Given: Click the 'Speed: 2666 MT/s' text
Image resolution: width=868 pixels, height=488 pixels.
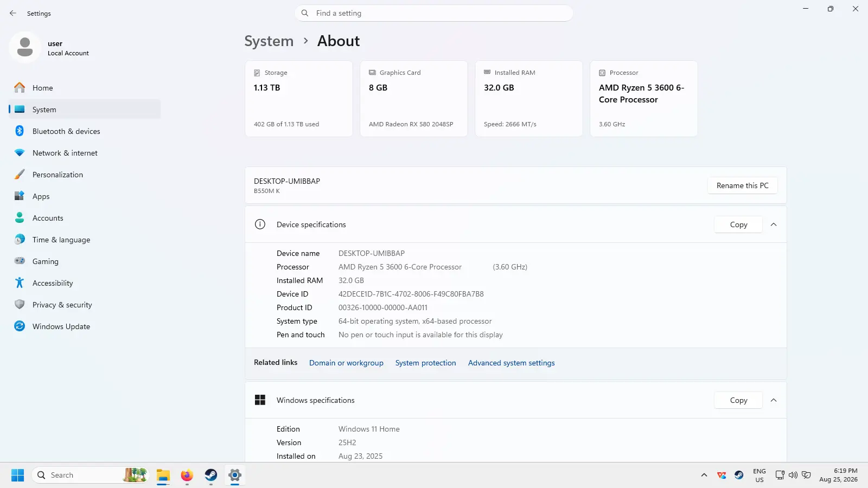Looking at the screenshot, I should 510,124.
